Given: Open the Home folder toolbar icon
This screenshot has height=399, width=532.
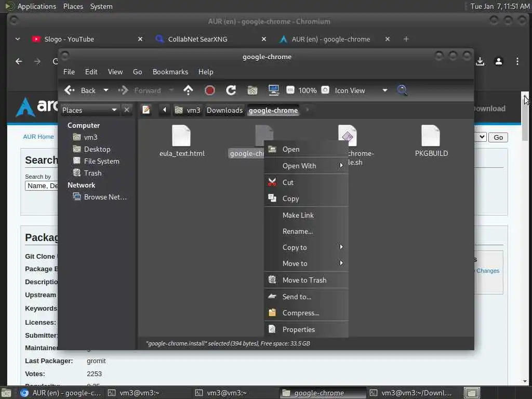Looking at the screenshot, I should pos(252,90).
